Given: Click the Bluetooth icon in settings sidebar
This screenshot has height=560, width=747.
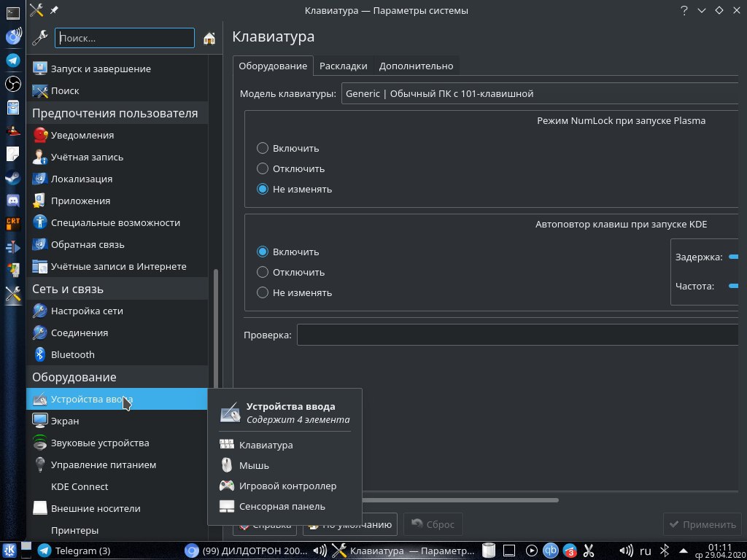Looking at the screenshot, I should click(x=40, y=354).
